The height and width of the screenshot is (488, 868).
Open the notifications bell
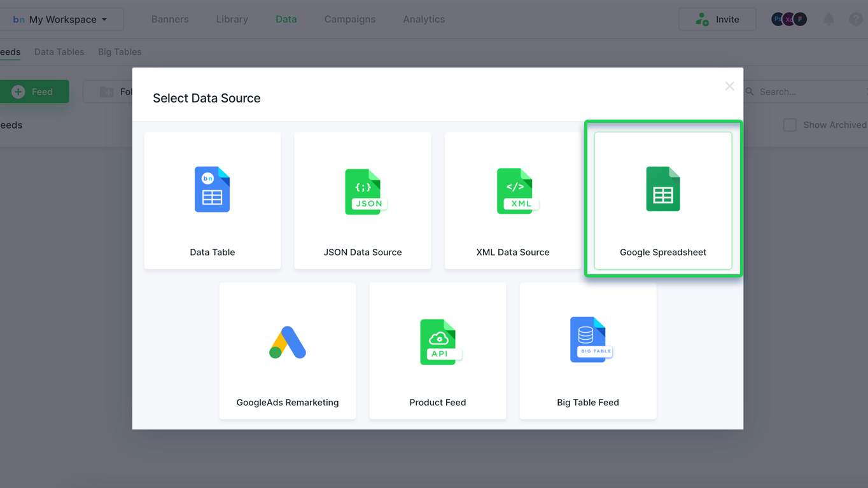(829, 19)
